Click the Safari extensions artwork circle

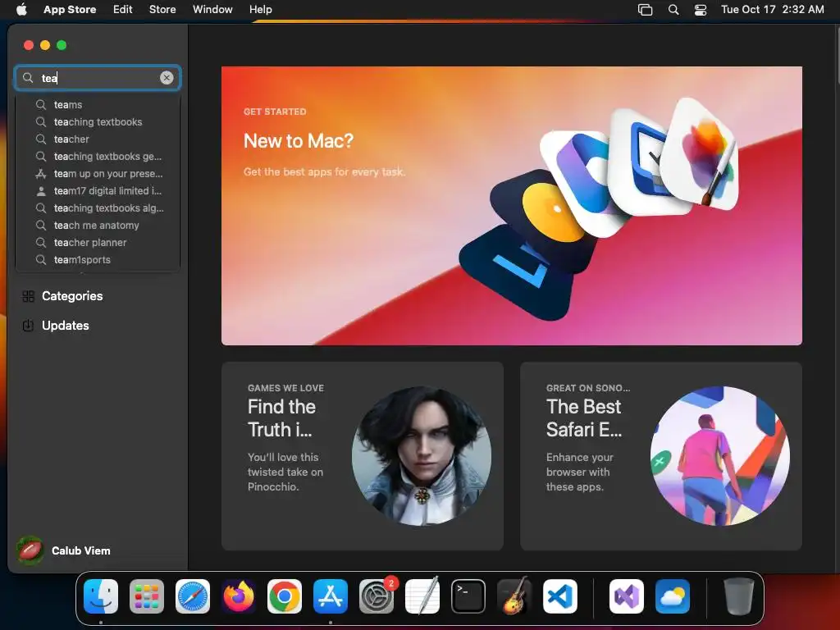point(719,456)
